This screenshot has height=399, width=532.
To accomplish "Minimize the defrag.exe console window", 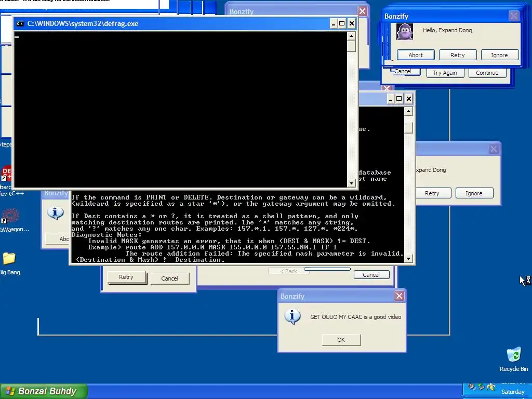I will tap(333, 23).
